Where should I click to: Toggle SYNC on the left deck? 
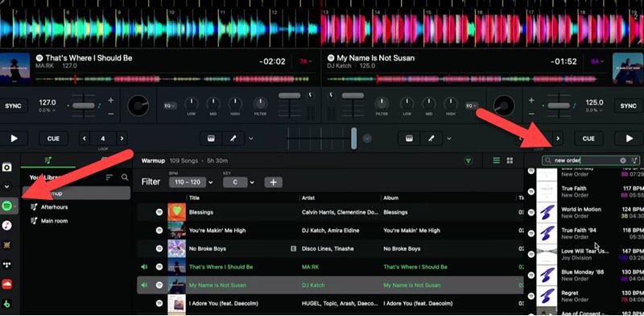(13, 106)
